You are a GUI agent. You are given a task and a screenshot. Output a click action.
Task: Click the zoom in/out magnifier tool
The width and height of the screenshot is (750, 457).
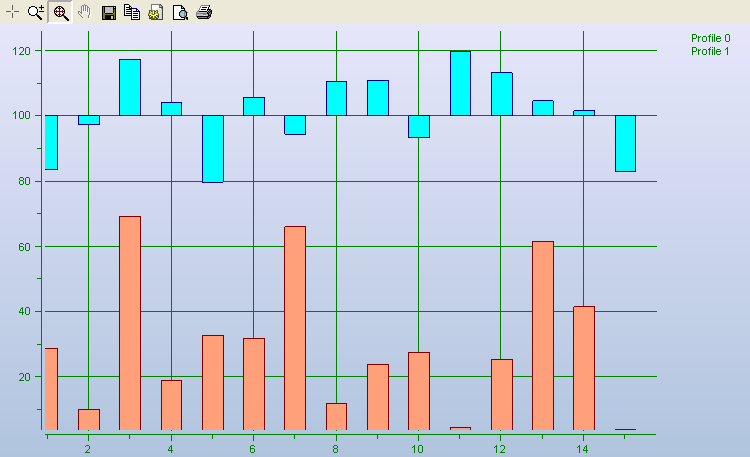coord(36,12)
